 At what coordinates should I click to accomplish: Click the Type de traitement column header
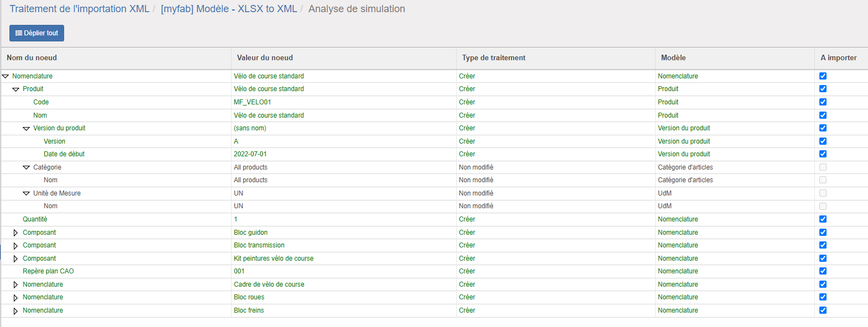coord(494,58)
